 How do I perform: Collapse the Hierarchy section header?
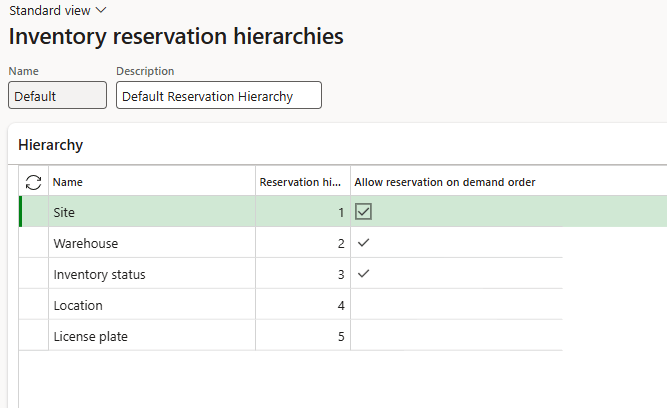click(x=51, y=145)
